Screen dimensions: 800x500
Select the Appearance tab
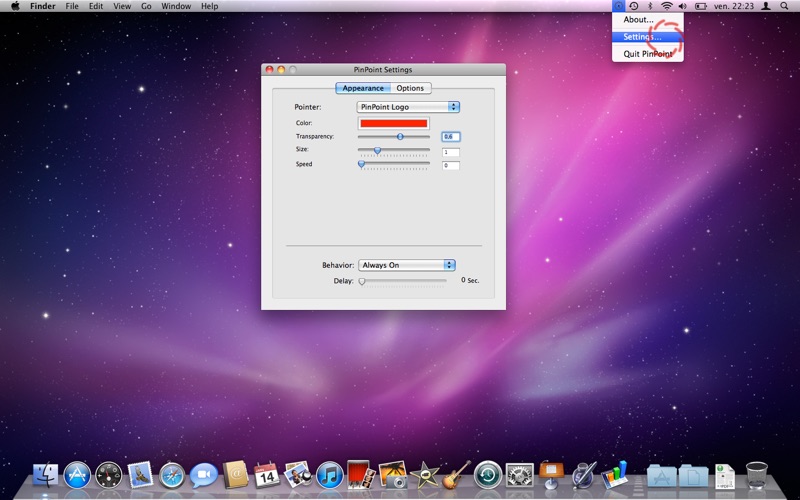tap(363, 88)
